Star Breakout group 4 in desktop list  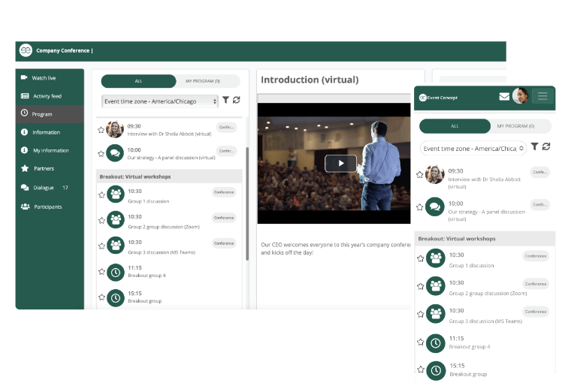[101, 271]
